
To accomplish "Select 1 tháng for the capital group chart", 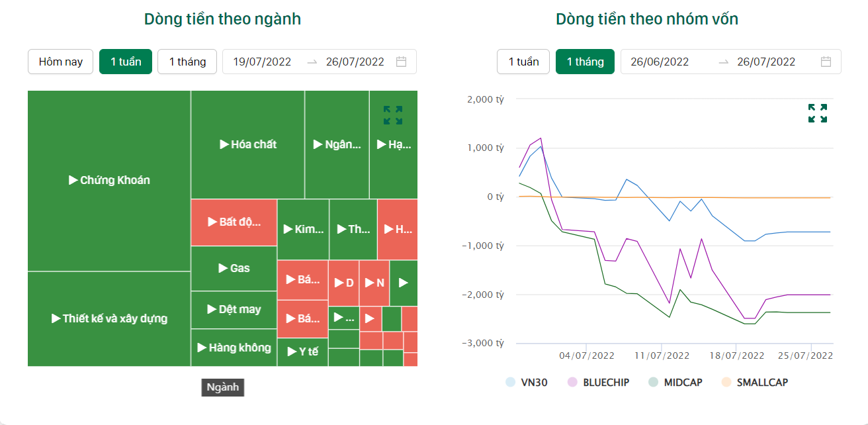I will pyautogui.click(x=585, y=62).
